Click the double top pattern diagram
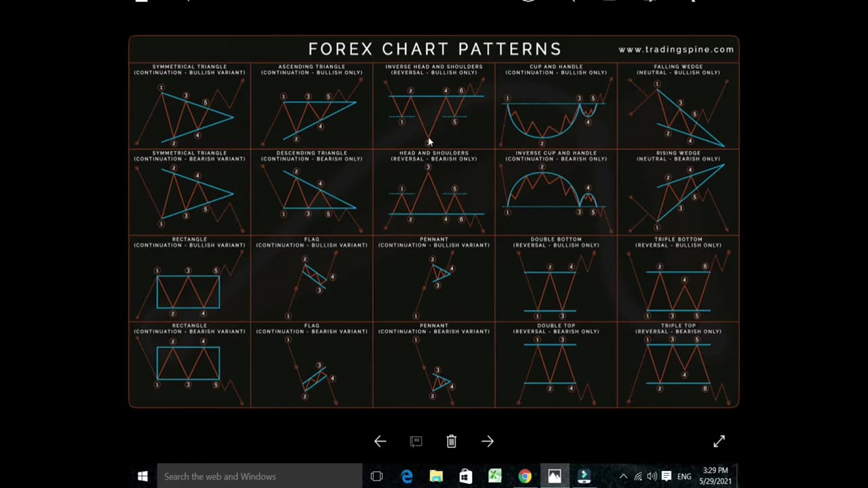 556,369
